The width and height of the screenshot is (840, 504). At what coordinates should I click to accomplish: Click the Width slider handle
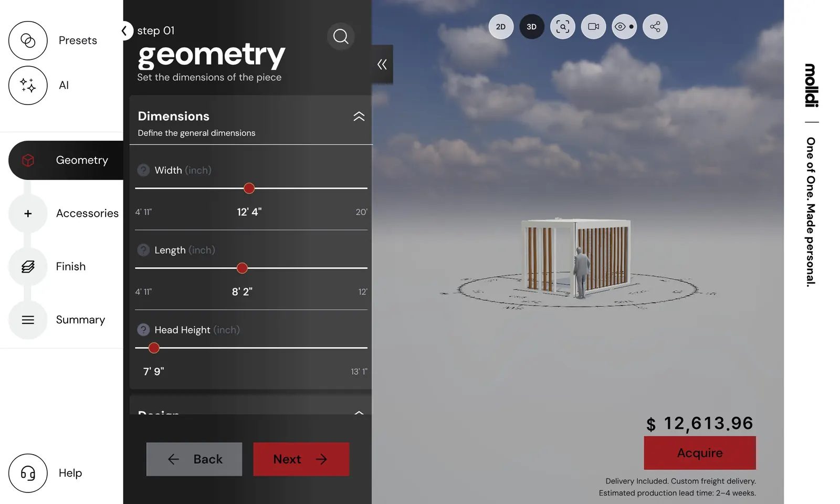[x=249, y=188]
